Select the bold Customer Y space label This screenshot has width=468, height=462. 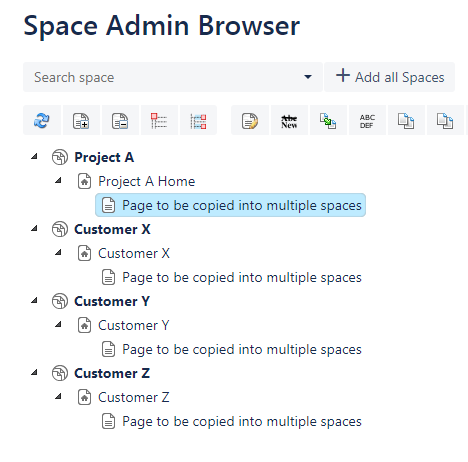[x=112, y=301]
